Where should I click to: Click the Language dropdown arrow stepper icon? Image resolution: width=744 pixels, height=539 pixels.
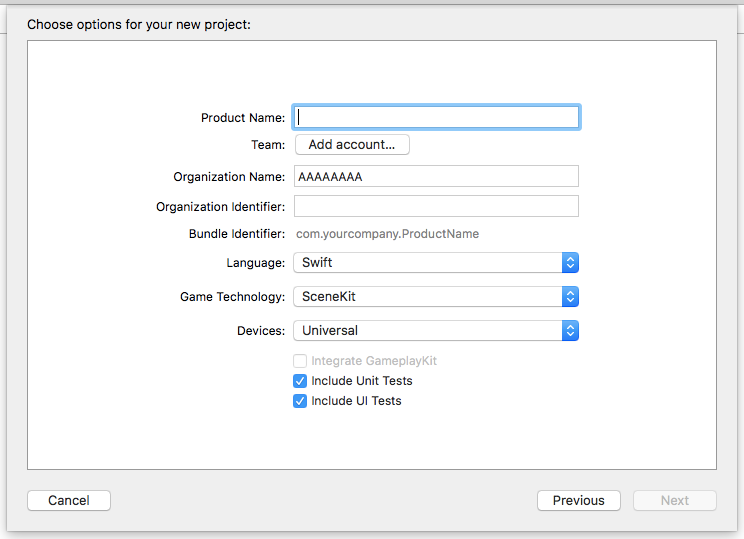[570, 262]
